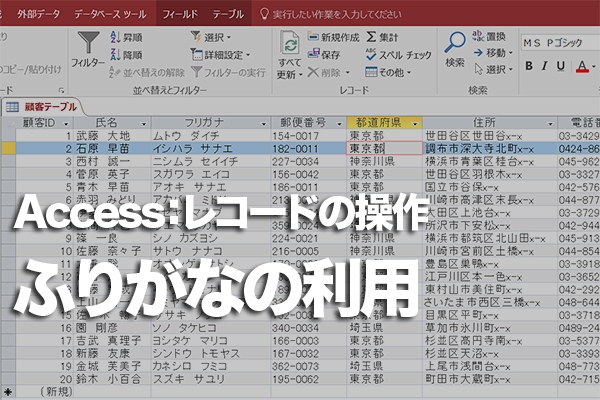Toggle bold formatting (B)
Viewport: 600px width, 400px height.
point(529,66)
